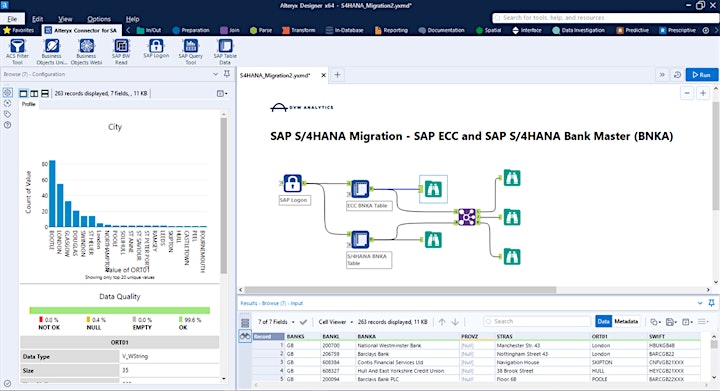Pin the Configuration window
The width and height of the screenshot is (720, 391).
coord(227,74)
